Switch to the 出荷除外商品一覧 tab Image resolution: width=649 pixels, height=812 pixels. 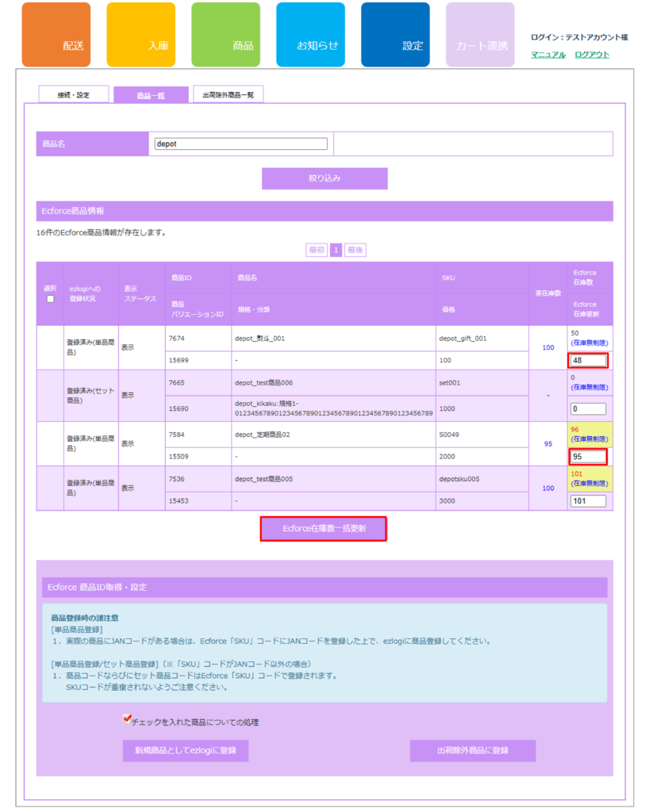point(228,95)
